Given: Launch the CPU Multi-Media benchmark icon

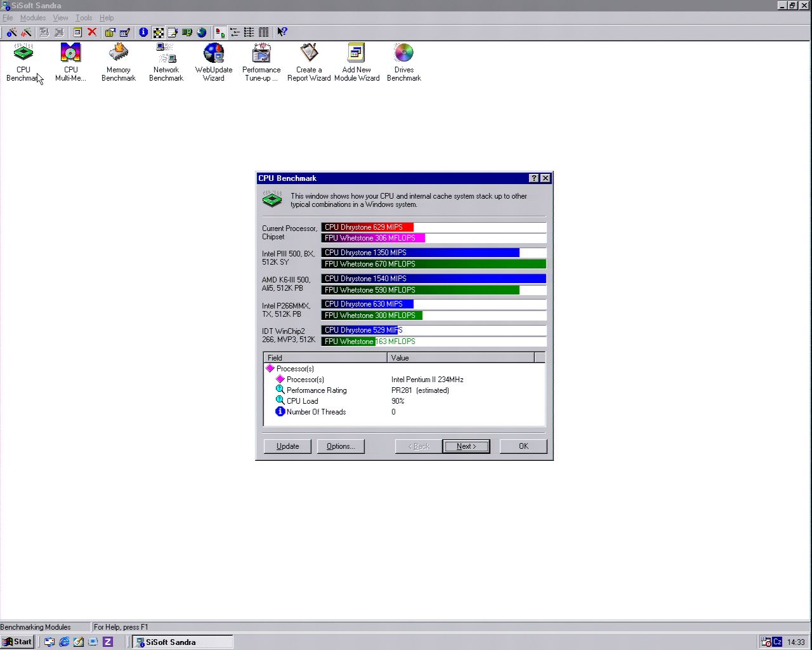Looking at the screenshot, I should (x=70, y=53).
